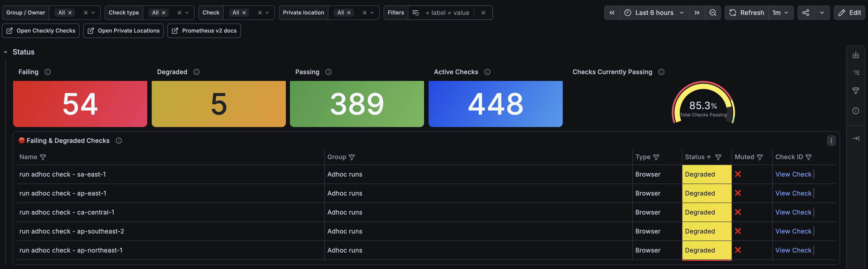
Task: Filter the Muted column
Action: pyautogui.click(x=760, y=157)
